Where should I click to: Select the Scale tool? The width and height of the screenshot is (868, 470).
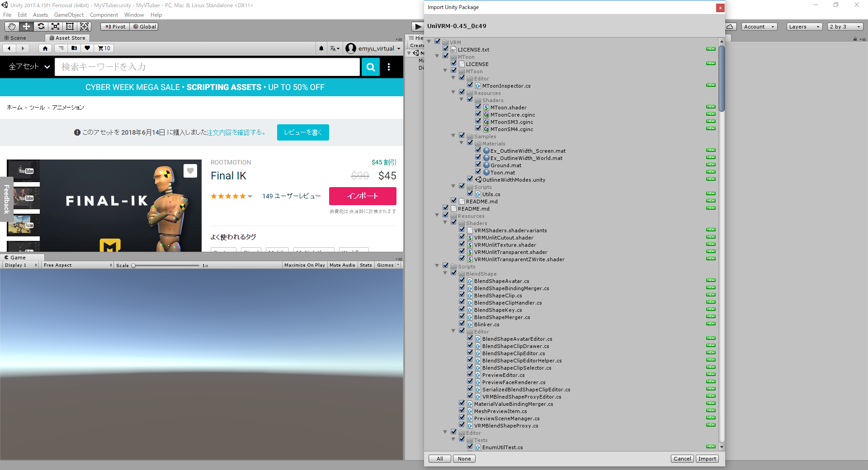click(55, 26)
